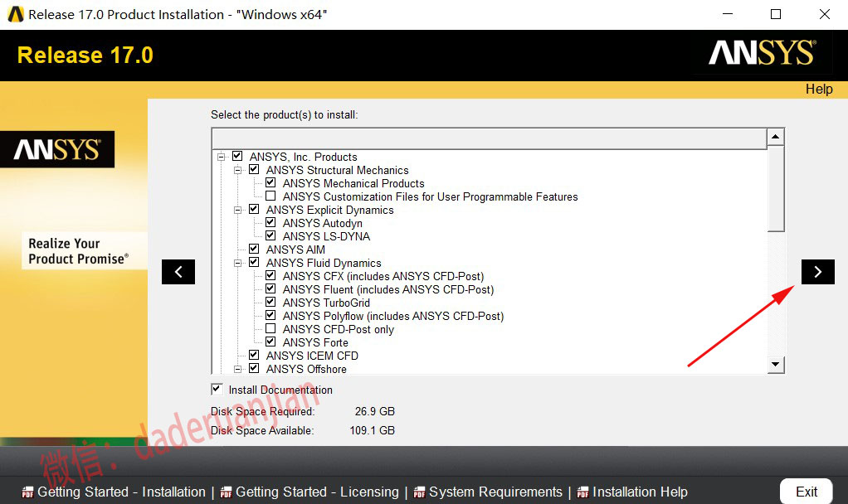Click the next arrow button
848x504 pixels.
click(817, 272)
